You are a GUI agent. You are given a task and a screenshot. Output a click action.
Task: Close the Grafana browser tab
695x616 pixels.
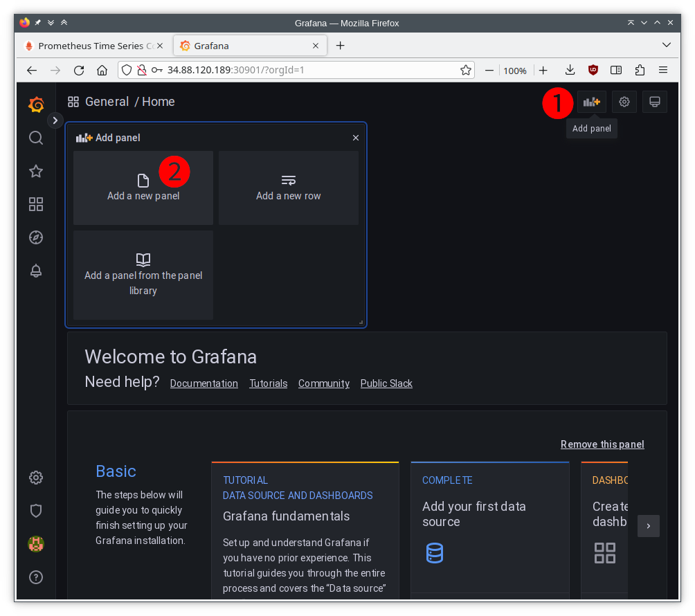coord(316,46)
